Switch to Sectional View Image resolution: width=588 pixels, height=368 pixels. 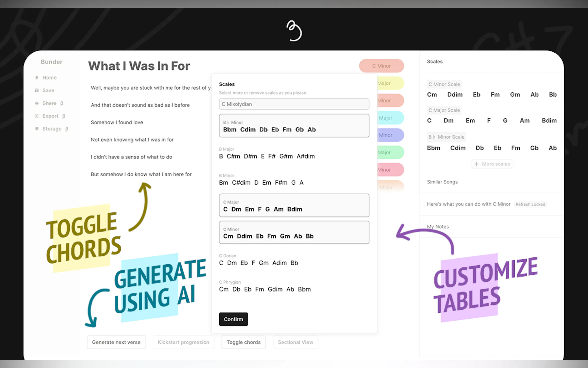pyautogui.click(x=295, y=342)
